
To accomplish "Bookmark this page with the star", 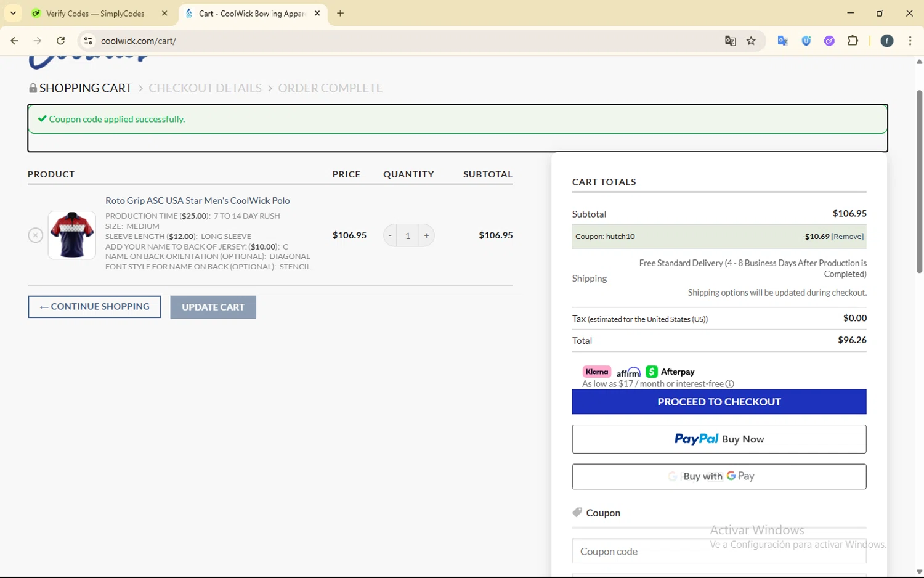I will (751, 41).
